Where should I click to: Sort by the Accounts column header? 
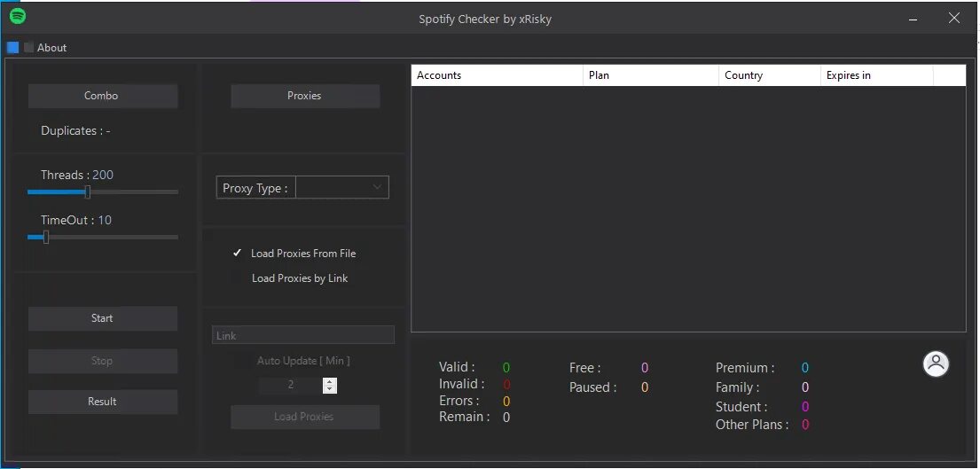pos(498,75)
